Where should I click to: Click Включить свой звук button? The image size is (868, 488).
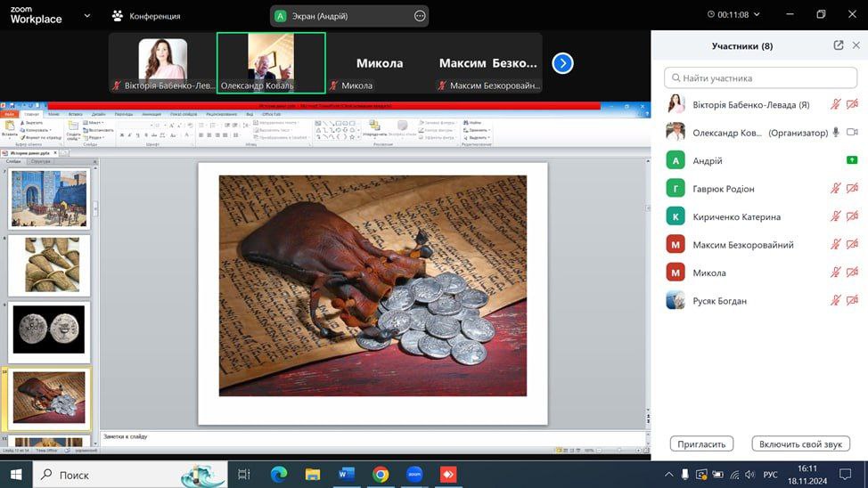[800, 443]
